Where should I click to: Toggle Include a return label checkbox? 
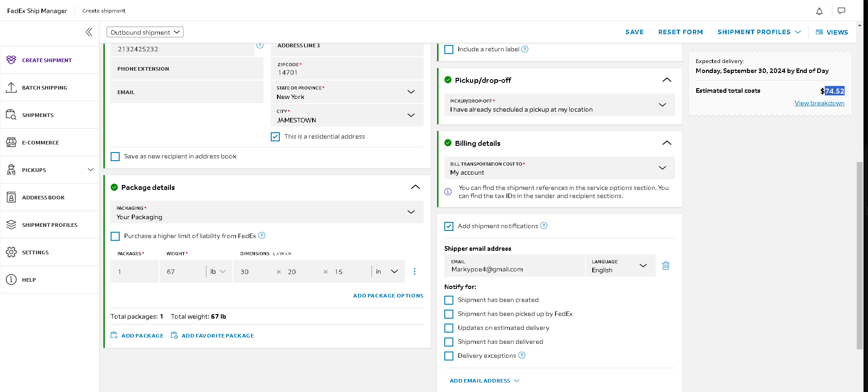tap(449, 50)
